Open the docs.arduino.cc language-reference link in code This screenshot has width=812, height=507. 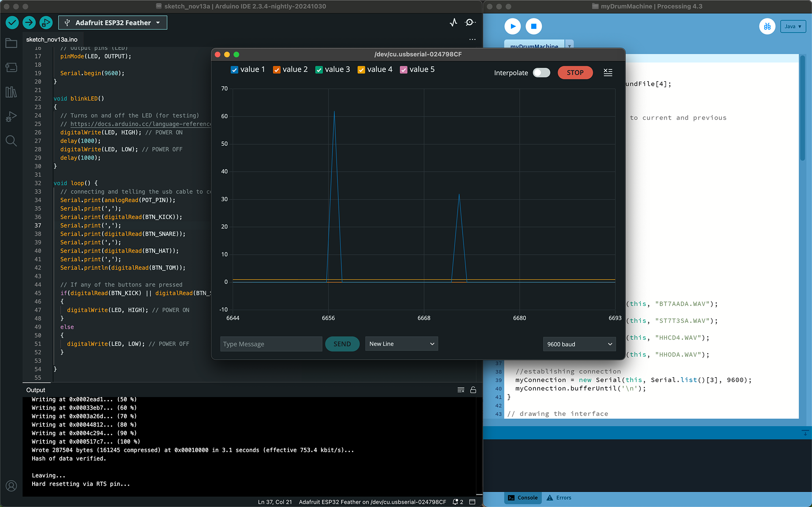point(140,124)
